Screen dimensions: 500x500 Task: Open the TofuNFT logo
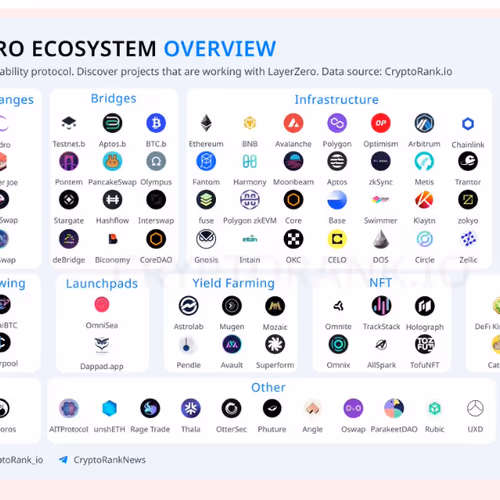click(425, 344)
